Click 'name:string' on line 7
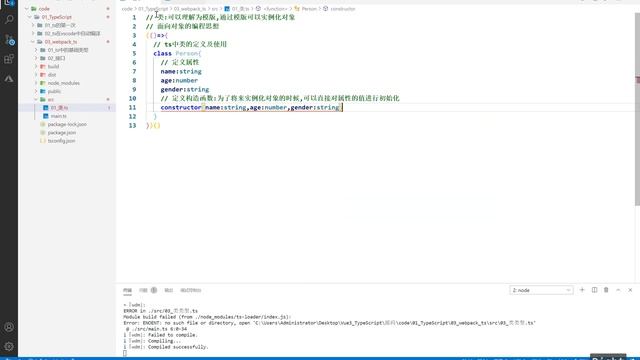The height and width of the screenshot is (360, 640). pos(181,71)
